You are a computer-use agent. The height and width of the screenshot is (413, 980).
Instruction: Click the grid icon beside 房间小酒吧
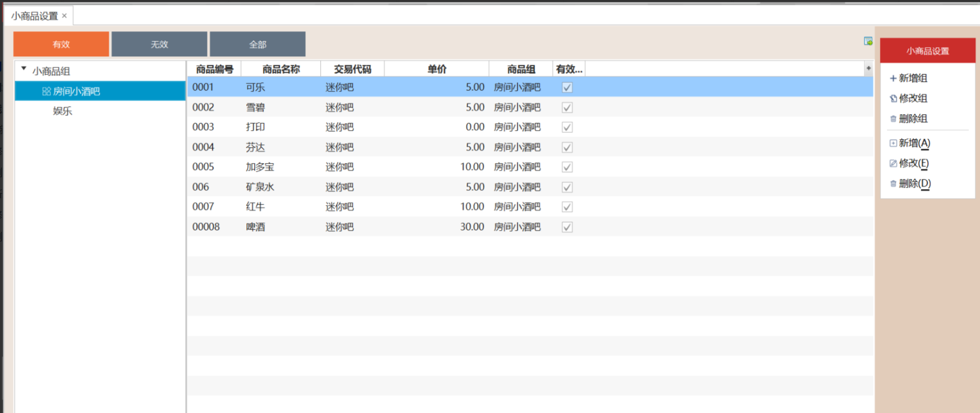(47, 91)
